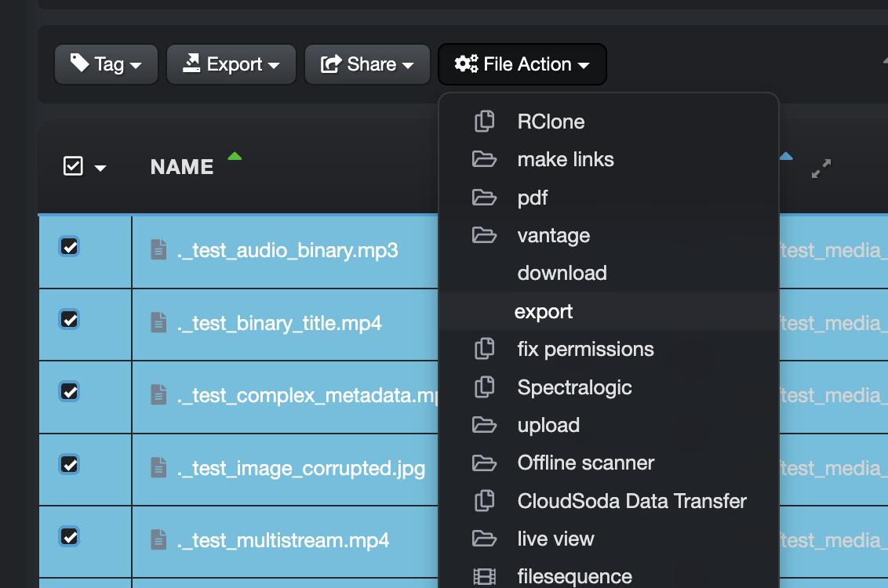Choose Offline scanner menu entry

pos(609,463)
